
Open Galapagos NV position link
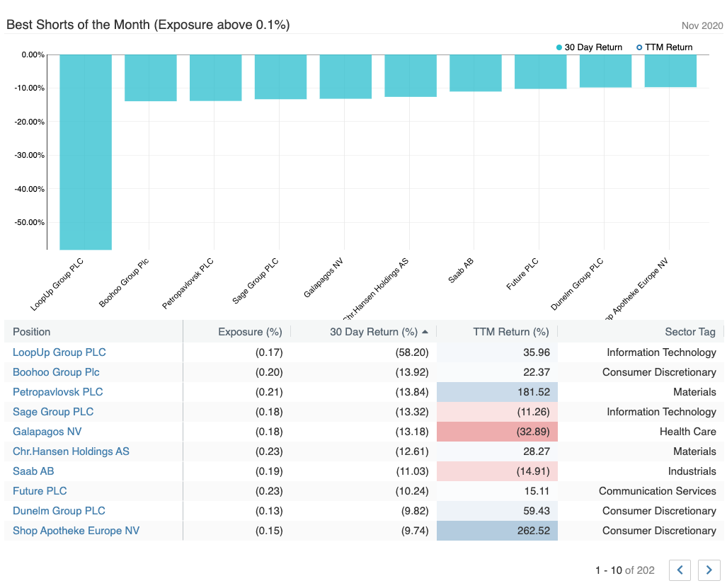tap(47, 432)
